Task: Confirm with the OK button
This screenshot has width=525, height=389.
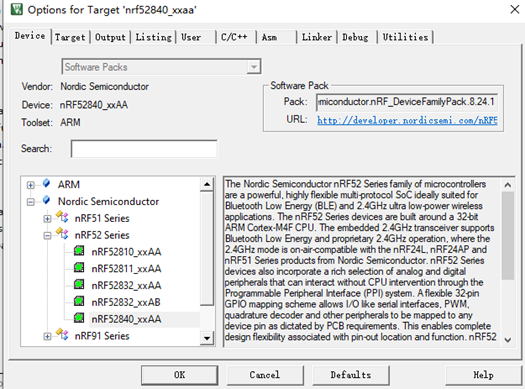Action: [179, 375]
